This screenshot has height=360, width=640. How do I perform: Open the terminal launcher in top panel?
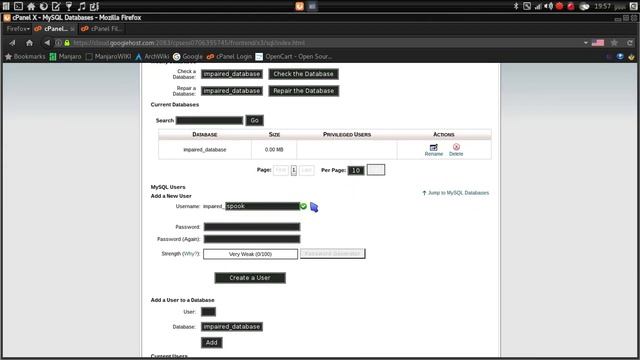18,6
